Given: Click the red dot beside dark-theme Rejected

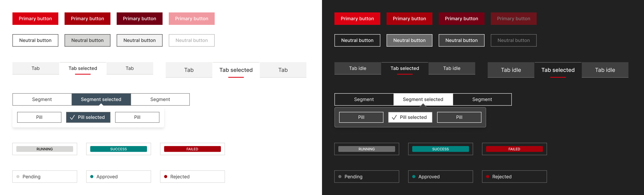Looking at the screenshot, I should [488, 177].
